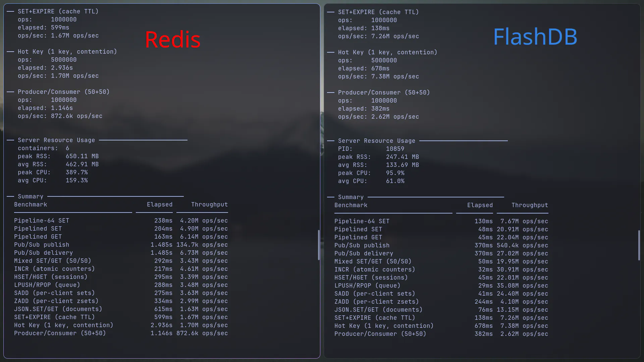This screenshot has width=644, height=362.
Task: Click Redis 'LPUSH/RPOP (queue)' row
Action: [x=121, y=285]
